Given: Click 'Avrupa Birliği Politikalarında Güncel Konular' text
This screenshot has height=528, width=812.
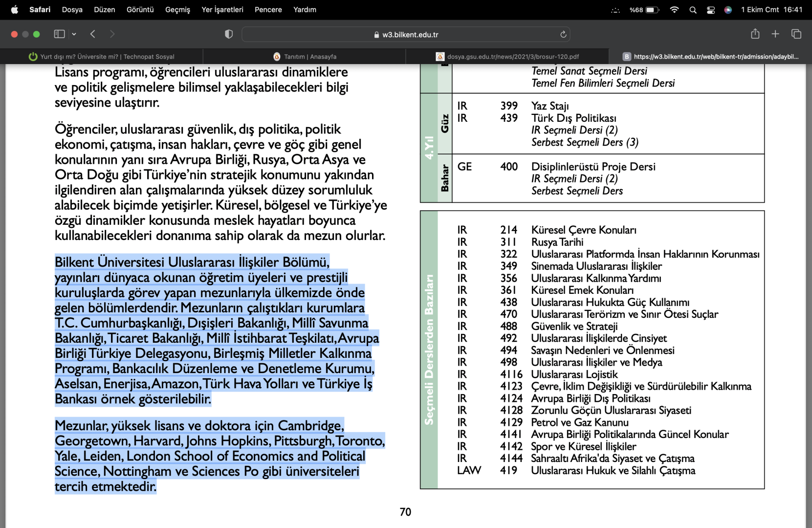Looking at the screenshot, I should [630, 434].
